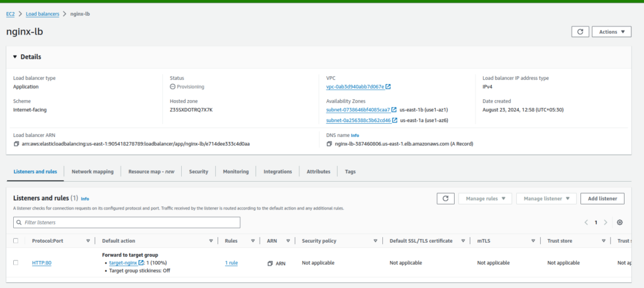The width and height of the screenshot is (644, 288).
Task: Click the Add listener button
Action: (x=602, y=199)
